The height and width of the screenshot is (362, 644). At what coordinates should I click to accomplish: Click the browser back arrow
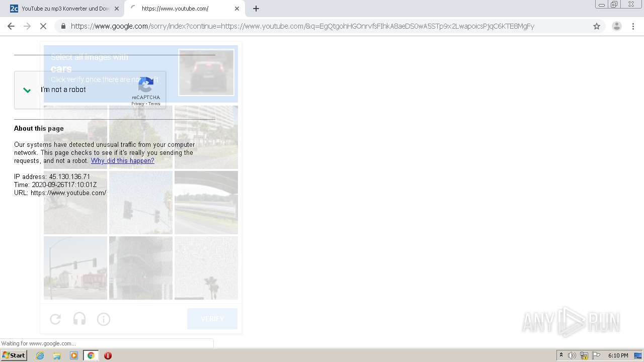(11, 26)
